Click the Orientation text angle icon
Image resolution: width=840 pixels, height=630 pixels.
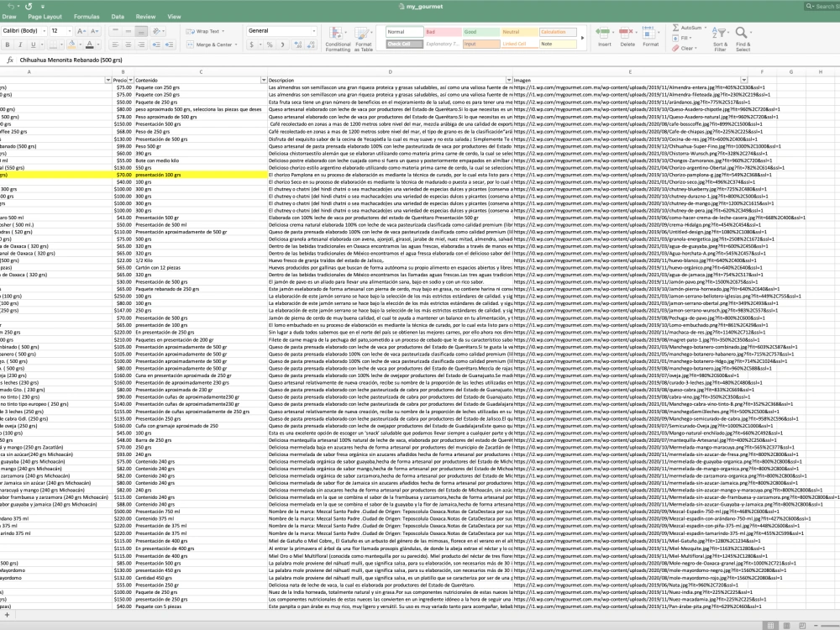pyautogui.click(x=157, y=31)
